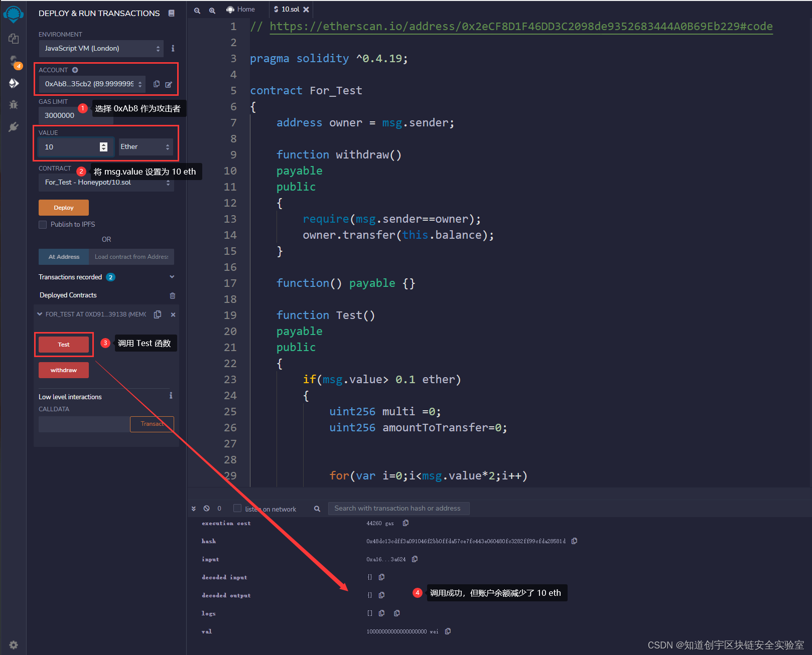This screenshot has width=812, height=655.
Task: Click the orange Deploy button
Action: [64, 208]
